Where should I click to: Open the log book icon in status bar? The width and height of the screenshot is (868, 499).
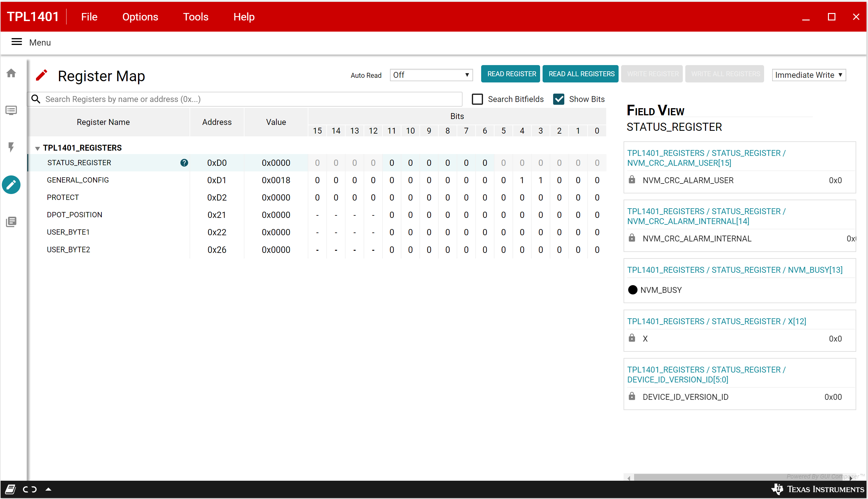click(x=10, y=489)
